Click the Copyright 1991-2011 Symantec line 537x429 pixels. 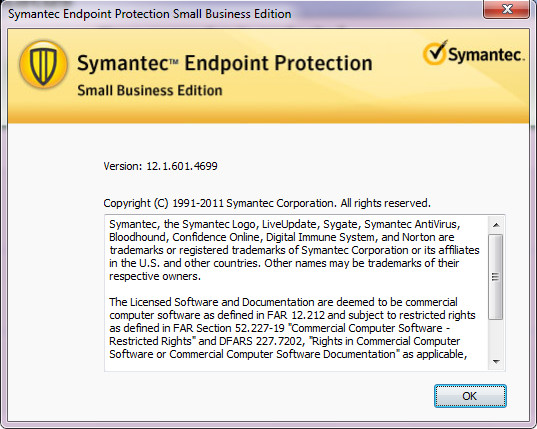point(267,203)
